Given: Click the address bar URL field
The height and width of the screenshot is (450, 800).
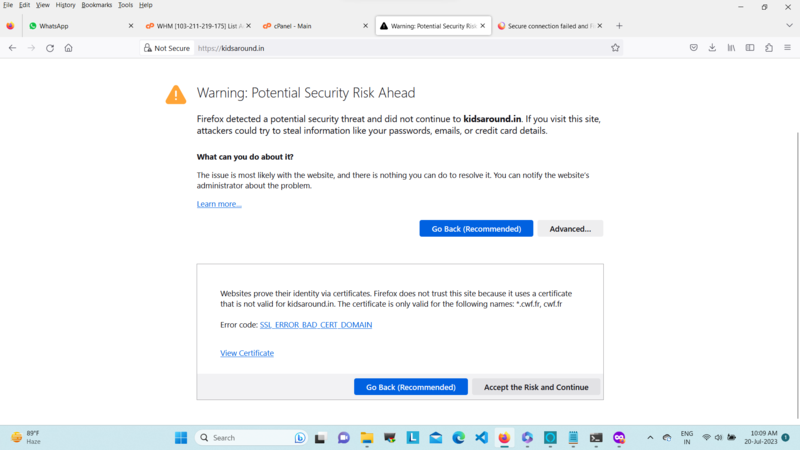Looking at the screenshot, I should 400,47.
